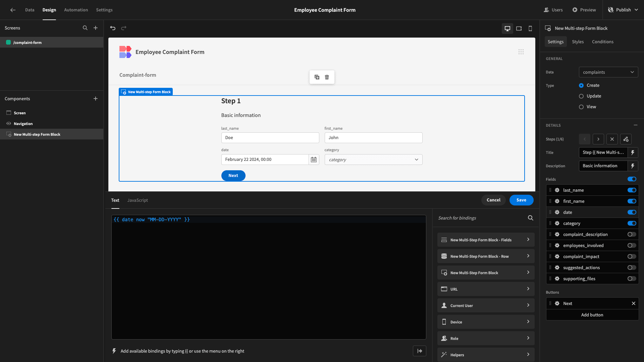Undo the last change

click(113, 28)
